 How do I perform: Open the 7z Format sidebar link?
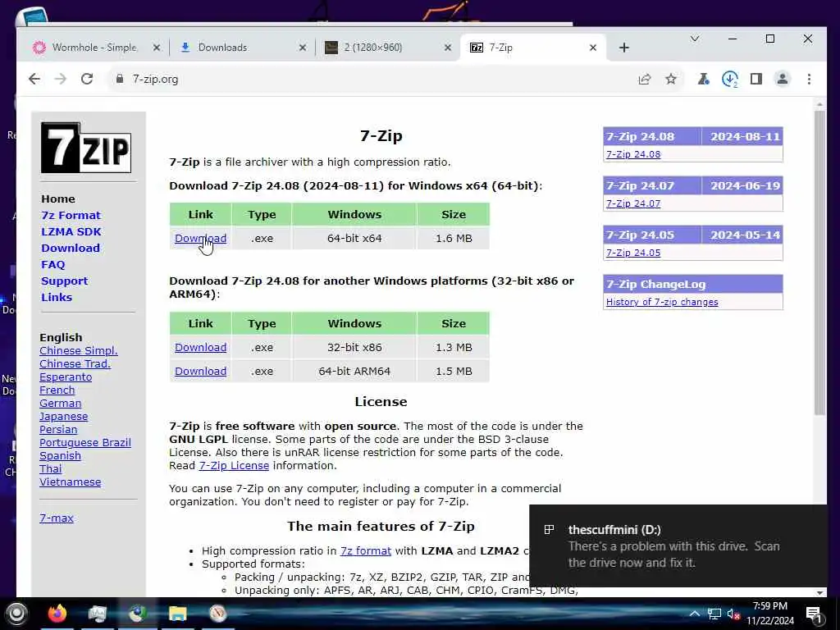tap(71, 216)
